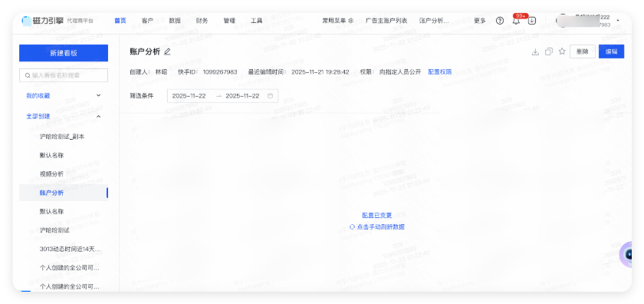Focus the 输入看板名称搜索 search field
644x304 pixels.
[x=64, y=75]
